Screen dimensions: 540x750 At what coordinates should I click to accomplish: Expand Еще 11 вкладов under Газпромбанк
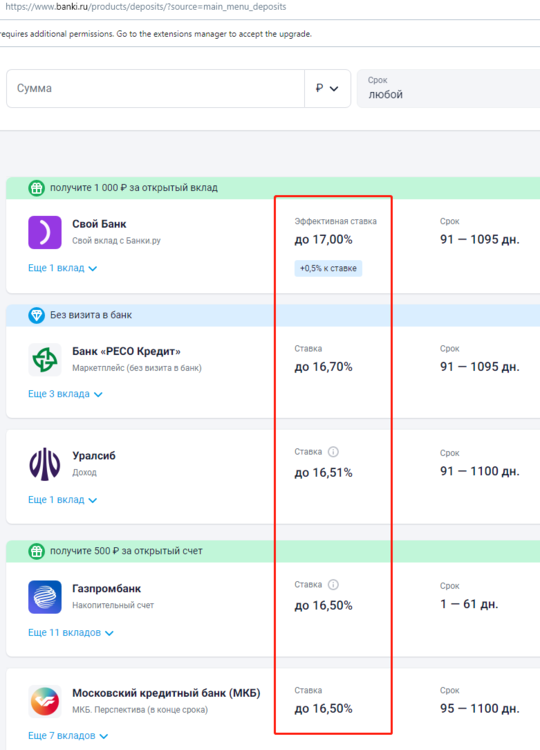click(71, 633)
